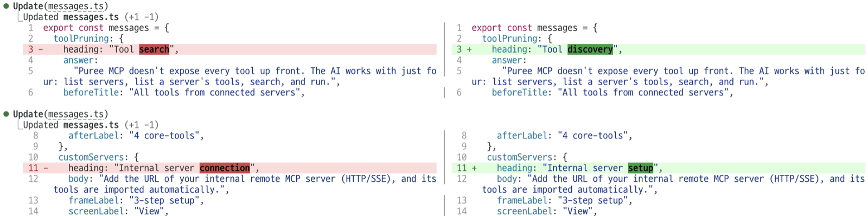The height and width of the screenshot is (216, 868).
Task: Select the green highlighted word "discovery"
Action: (x=590, y=49)
